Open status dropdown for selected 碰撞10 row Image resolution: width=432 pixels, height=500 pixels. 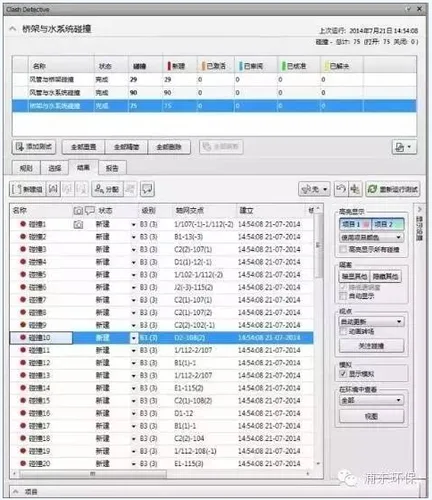(x=134, y=338)
